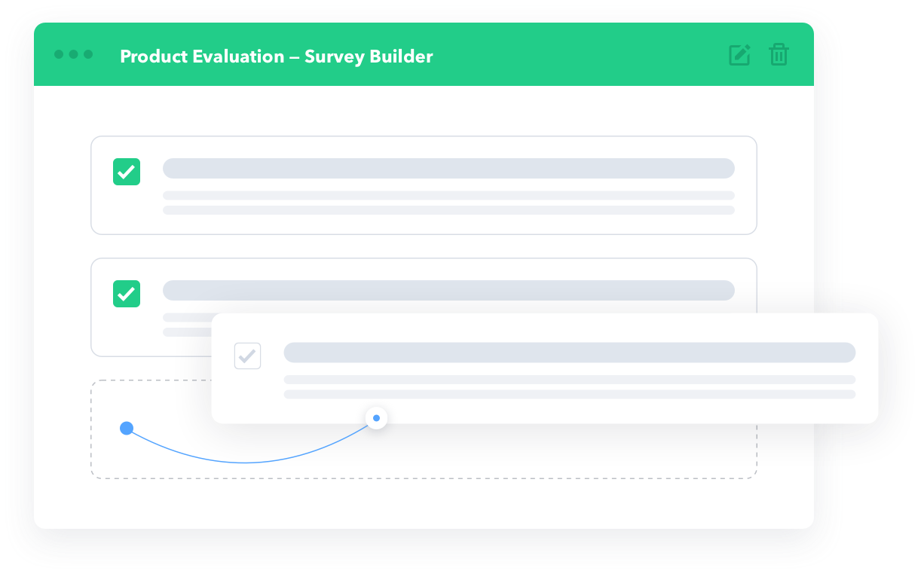Select the floating dragged question card
Image resolution: width=924 pixels, height=574 pixels.
[545, 368]
